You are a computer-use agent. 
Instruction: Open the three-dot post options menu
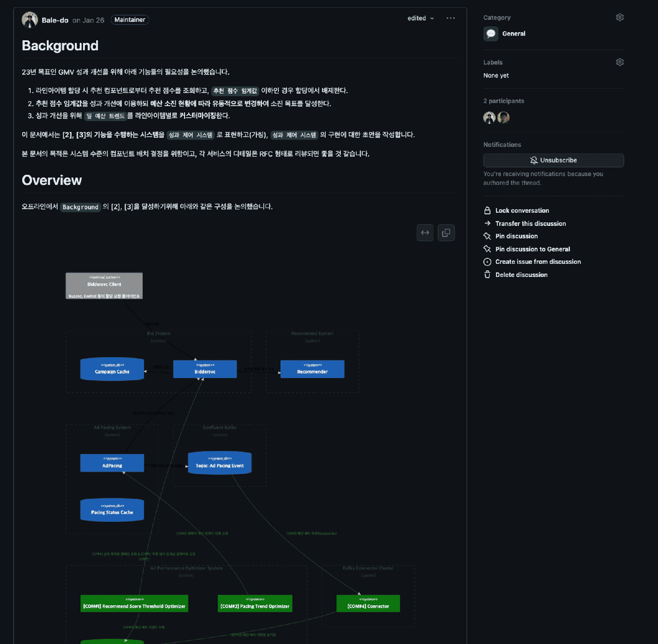click(451, 18)
